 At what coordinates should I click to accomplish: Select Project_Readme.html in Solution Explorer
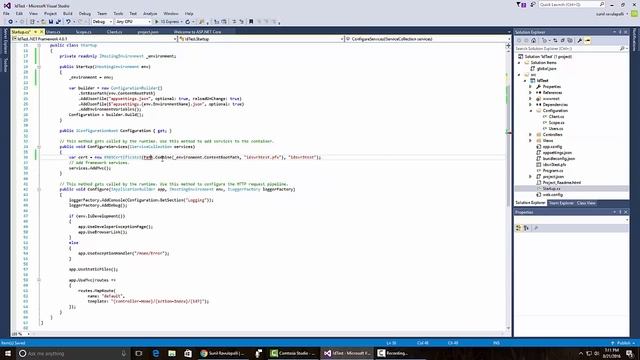(562, 182)
